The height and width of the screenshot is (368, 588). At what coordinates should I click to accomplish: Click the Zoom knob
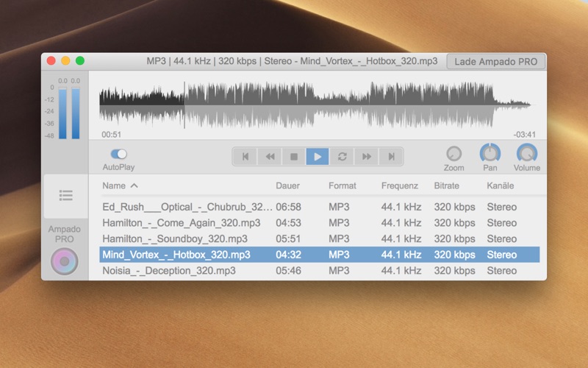pyautogui.click(x=454, y=154)
